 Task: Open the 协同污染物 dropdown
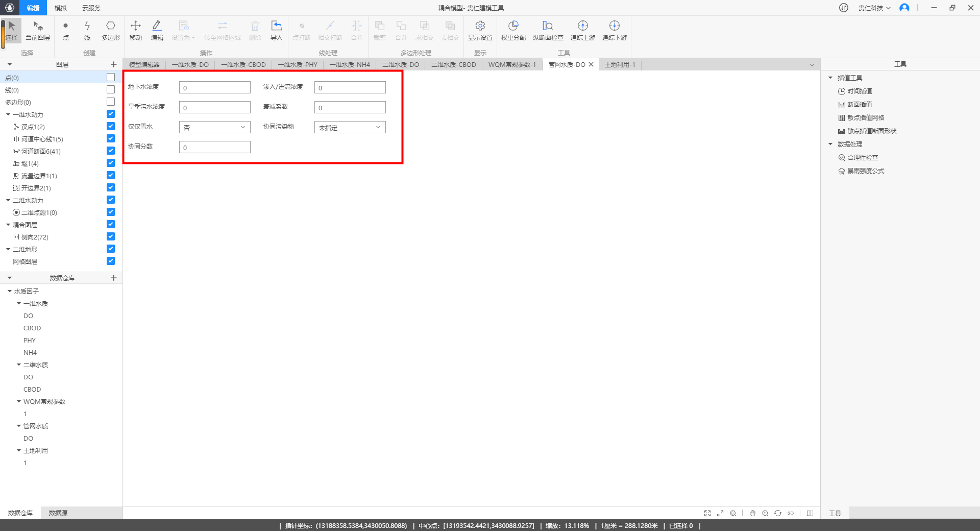point(350,127)
